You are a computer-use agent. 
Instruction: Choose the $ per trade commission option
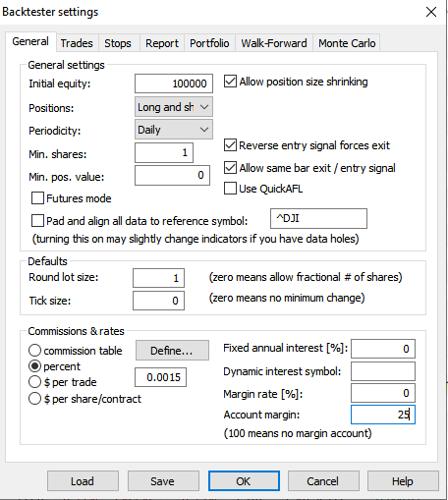pyautogui.click(x=34, y=382)
